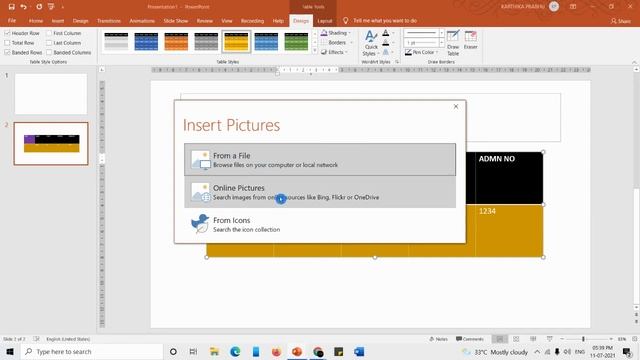The width and height of the screenshot is (640, 360).
Task: Start Slide Show from status bar
Action: pos(550,339)
